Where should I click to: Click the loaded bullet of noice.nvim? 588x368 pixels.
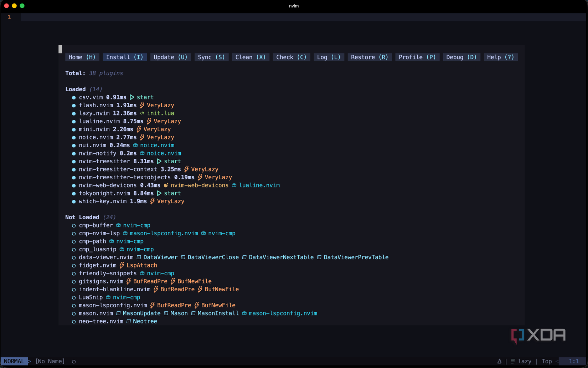[x=74, y=137]
